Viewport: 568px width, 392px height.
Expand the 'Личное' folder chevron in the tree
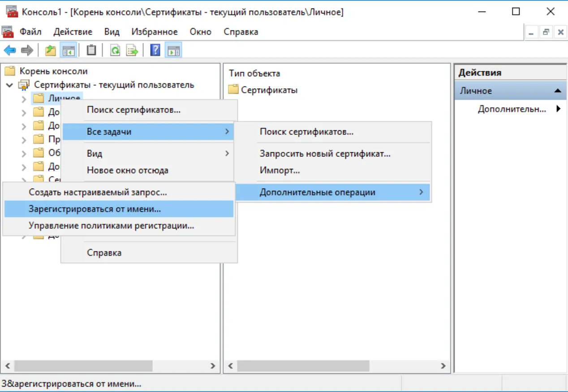tap(24, 99)
